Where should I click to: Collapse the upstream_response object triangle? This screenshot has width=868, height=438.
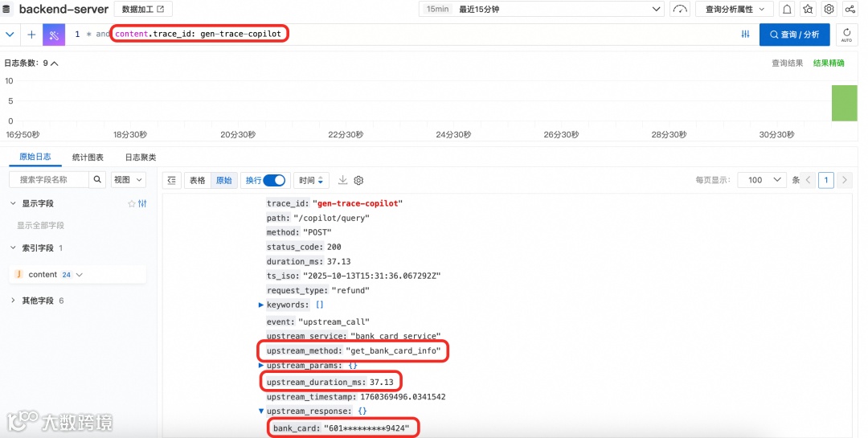pos(261,411)
